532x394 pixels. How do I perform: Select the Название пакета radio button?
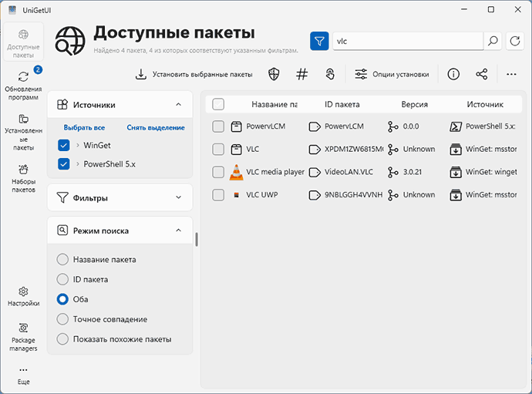(x=62, y=259)
